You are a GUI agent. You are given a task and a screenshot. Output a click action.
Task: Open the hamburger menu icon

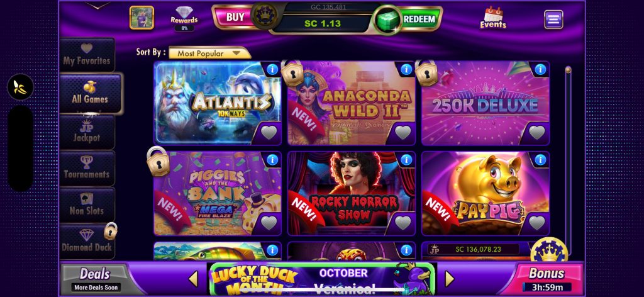[x=553, y=20]
